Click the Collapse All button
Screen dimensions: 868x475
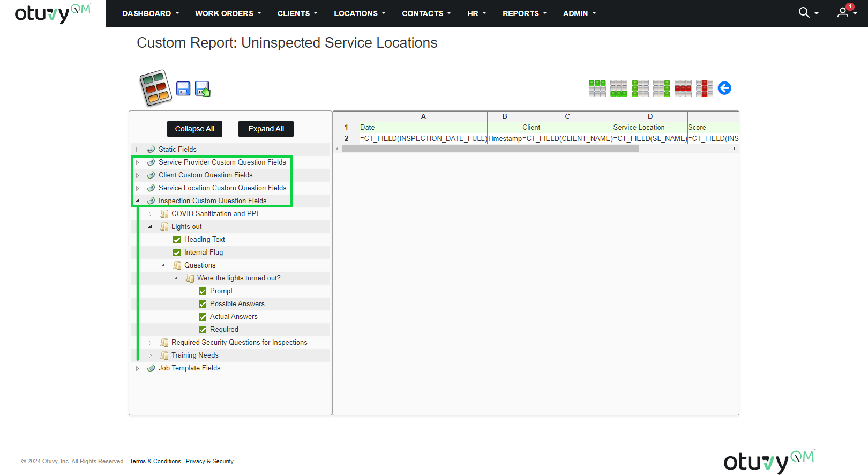point(194,129)
